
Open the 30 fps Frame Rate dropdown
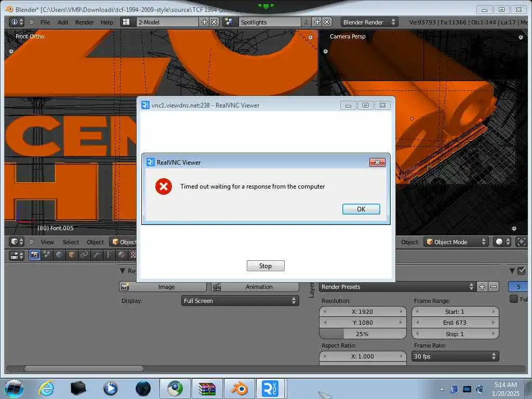[x=455, y=356]
